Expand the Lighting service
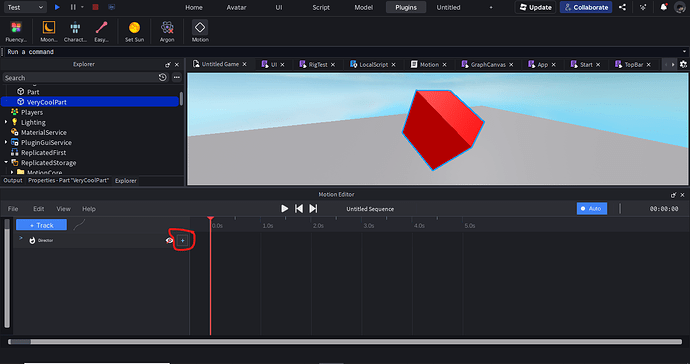The height and width of the screenshot is (364, 690). 6,122
